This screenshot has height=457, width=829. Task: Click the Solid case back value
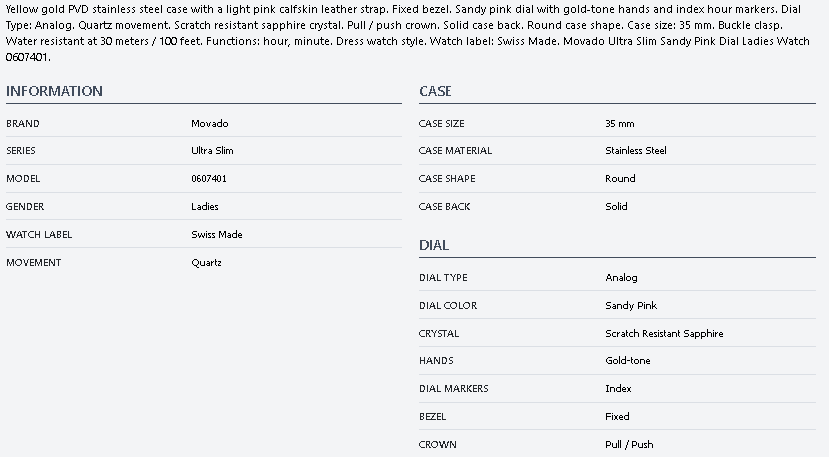[617, 207]
